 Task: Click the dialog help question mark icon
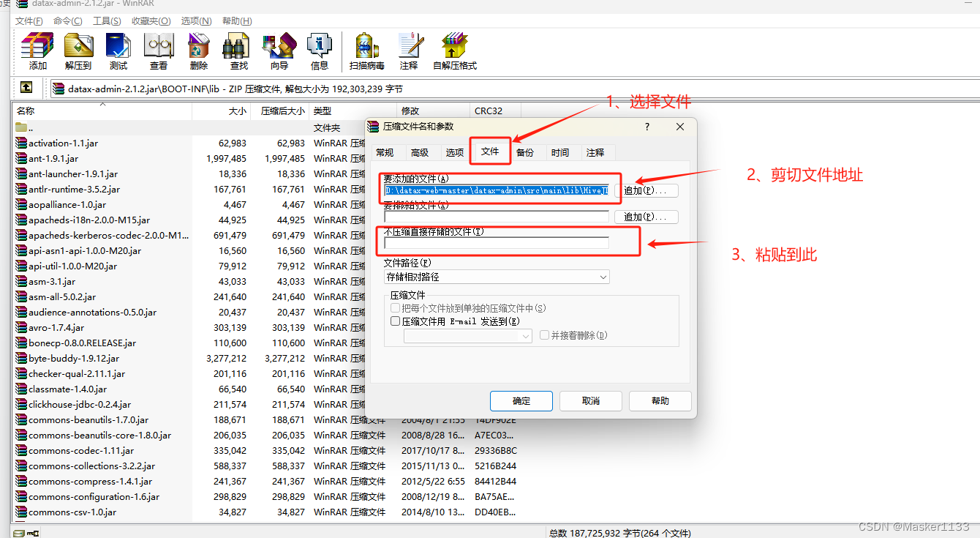(647, 127)
